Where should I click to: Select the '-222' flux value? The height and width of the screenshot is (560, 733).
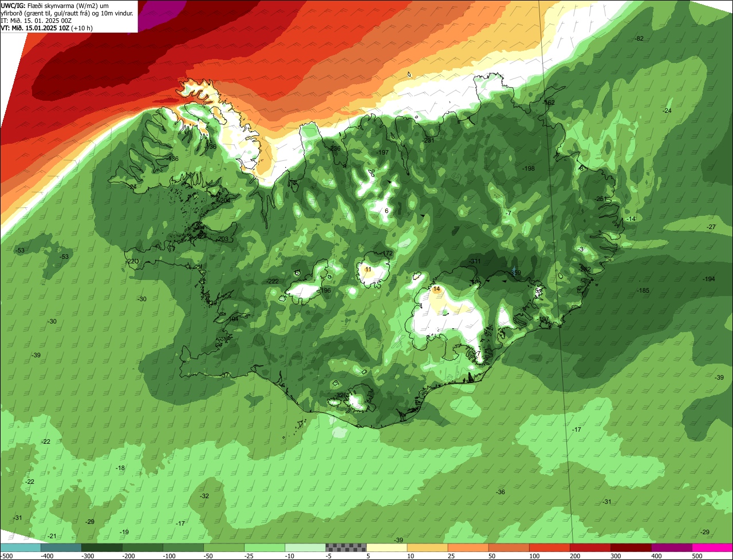pos(273,281)
